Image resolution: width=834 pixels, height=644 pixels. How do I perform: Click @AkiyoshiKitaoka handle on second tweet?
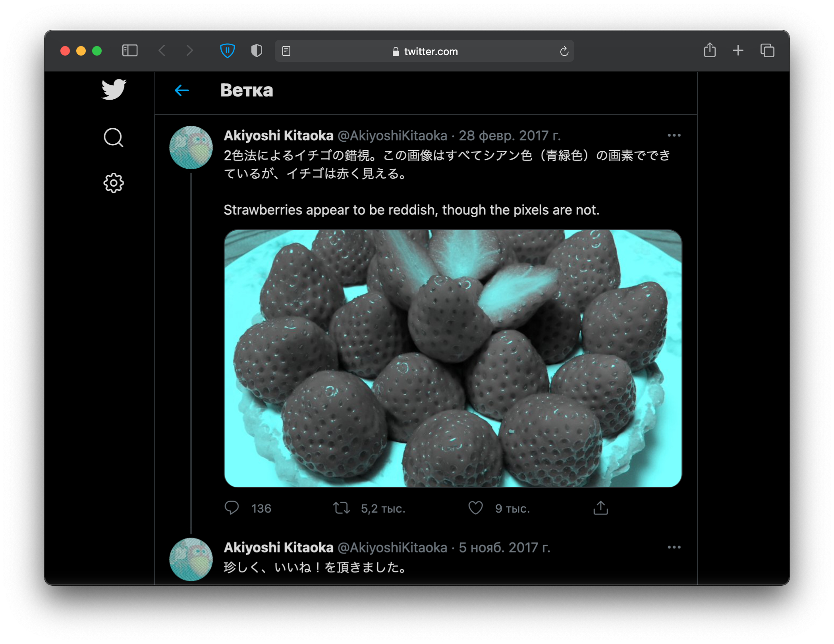tap(392, 548)
